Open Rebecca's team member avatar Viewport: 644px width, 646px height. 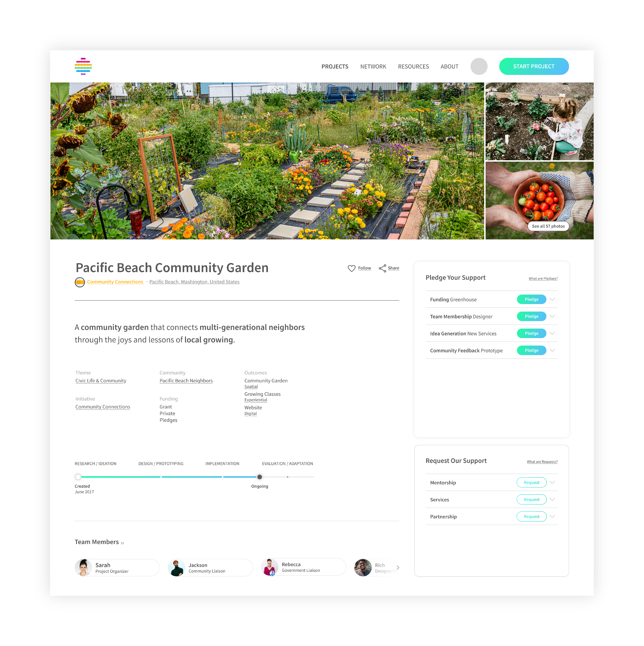tap(270, 567)
